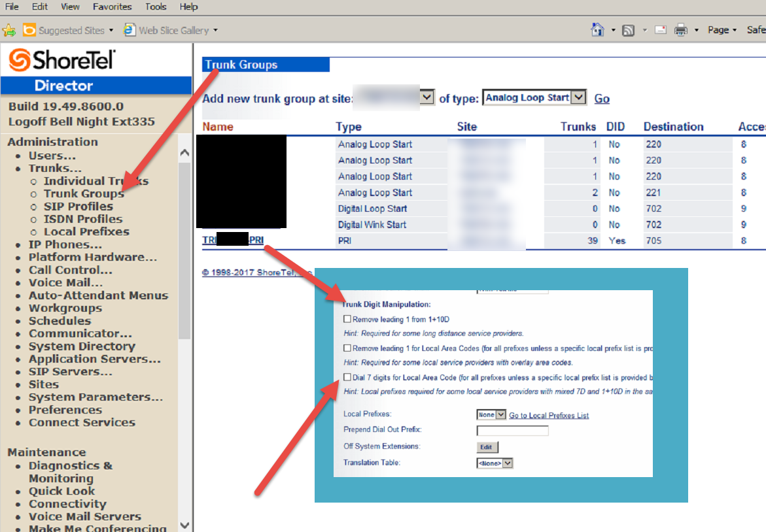Open Schedules in the sidebar

click(x=60, y=321)
